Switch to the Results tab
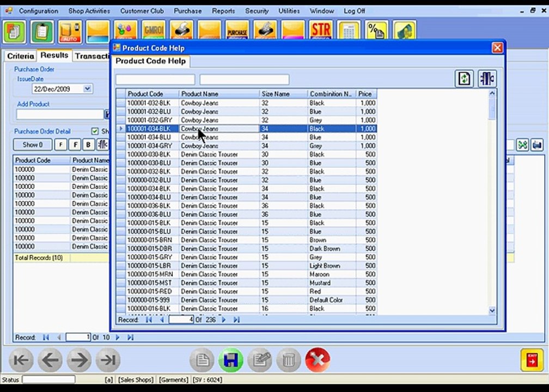549x392 pixels. coord(54,56)
